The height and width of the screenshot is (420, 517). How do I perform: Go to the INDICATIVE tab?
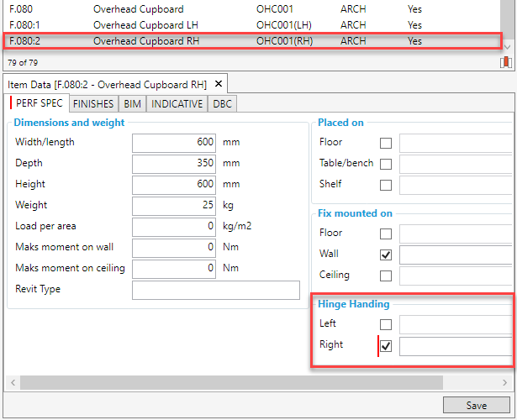click(177, 104)
